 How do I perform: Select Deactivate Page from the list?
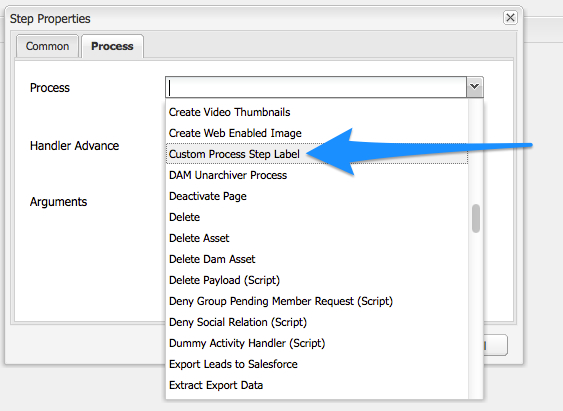[x=317, y=196]
